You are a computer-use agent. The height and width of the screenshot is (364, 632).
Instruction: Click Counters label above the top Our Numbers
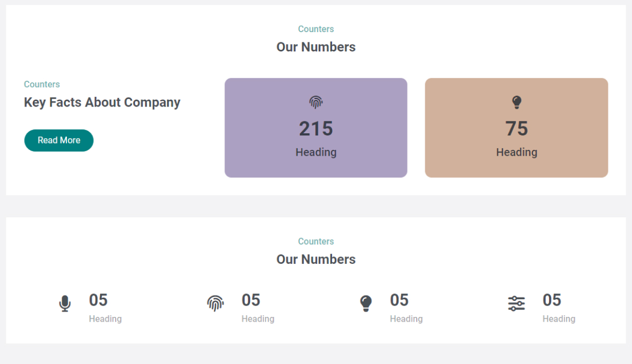coord(316,29)
